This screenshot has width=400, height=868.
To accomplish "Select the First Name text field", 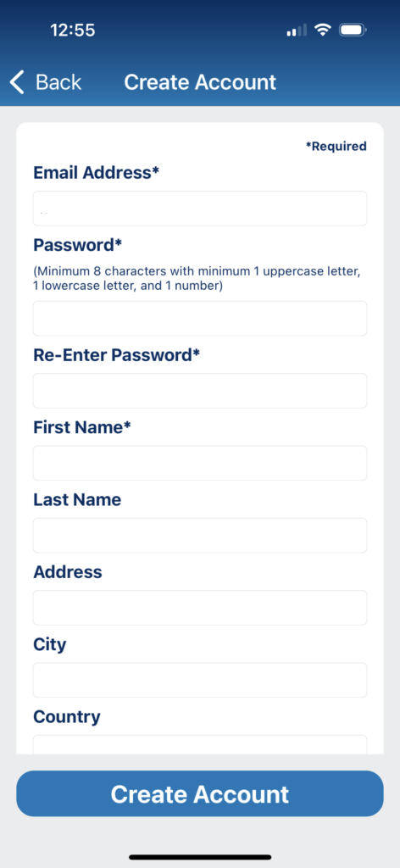I will [x=200, y=463].
